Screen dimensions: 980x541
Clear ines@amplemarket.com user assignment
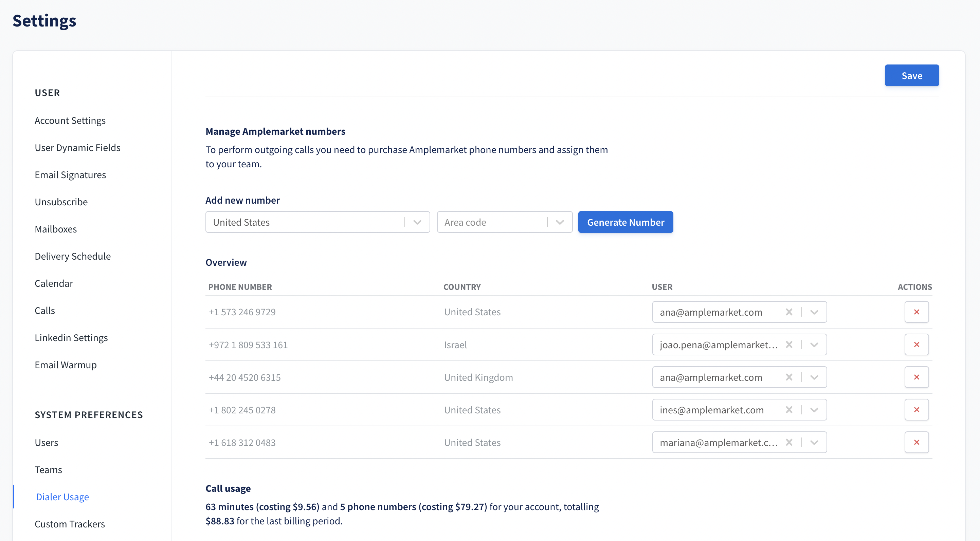click(789, 410)
